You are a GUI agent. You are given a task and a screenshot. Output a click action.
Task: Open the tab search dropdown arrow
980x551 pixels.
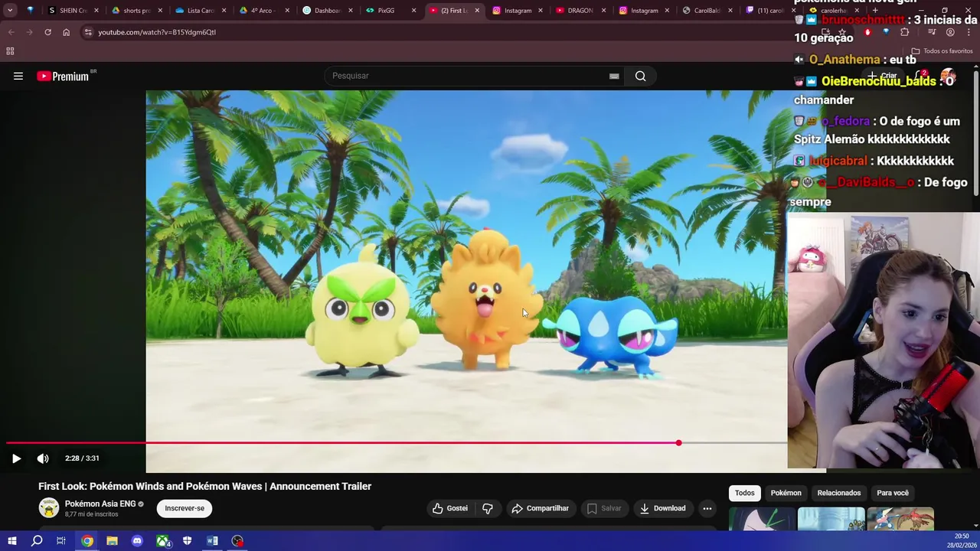click(10, 11)
